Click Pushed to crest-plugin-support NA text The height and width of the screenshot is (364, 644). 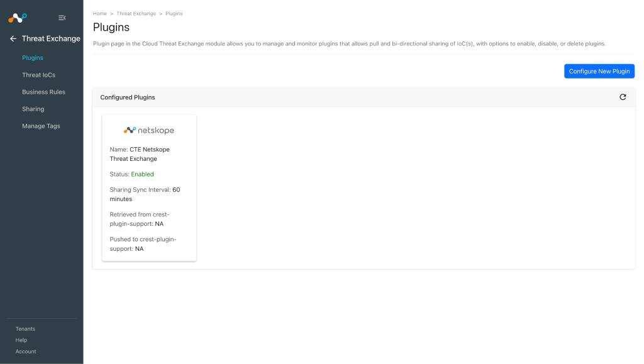click(x=143, y=244)
